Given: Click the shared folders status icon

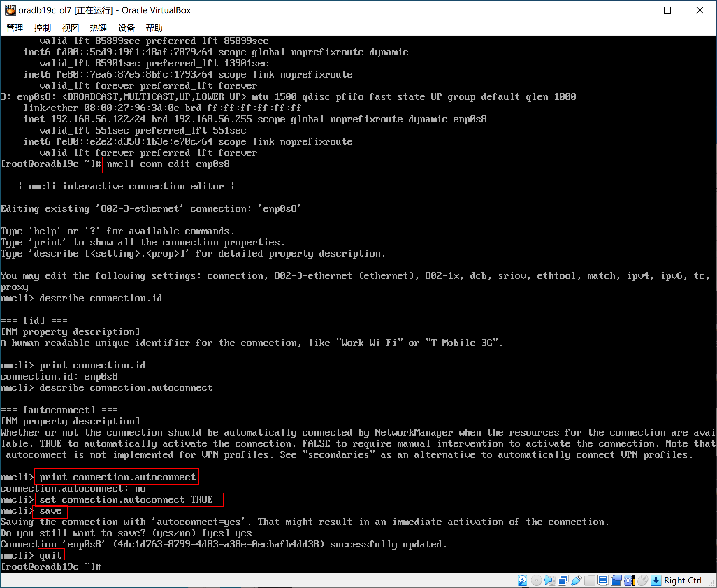Looking at the screenshot, I should point(590,581).
